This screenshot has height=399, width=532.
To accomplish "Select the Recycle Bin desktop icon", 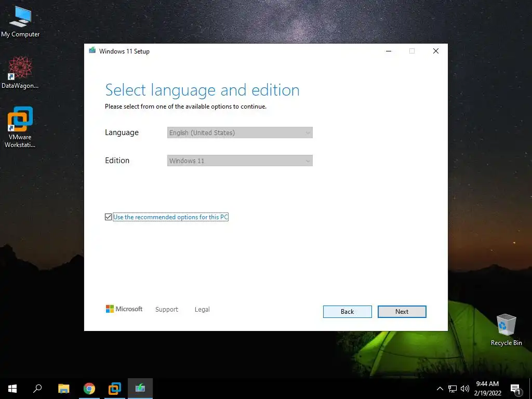I will (x=506, y=329).
